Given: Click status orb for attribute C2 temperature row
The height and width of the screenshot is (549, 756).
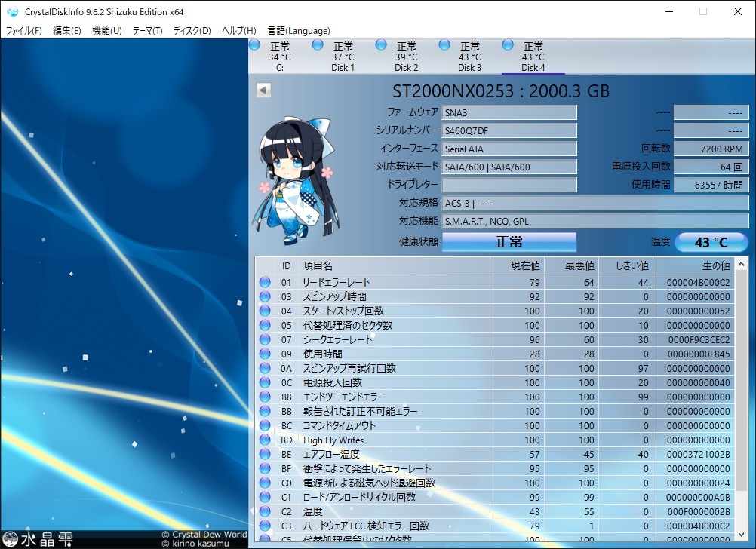Looking at the screenshot, I should pyautogui.click(x=265, y=512).
